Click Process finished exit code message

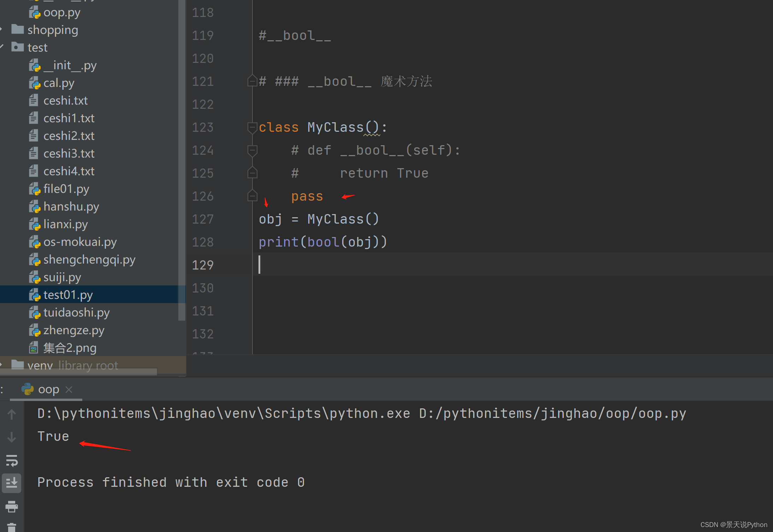click(171, 482)
